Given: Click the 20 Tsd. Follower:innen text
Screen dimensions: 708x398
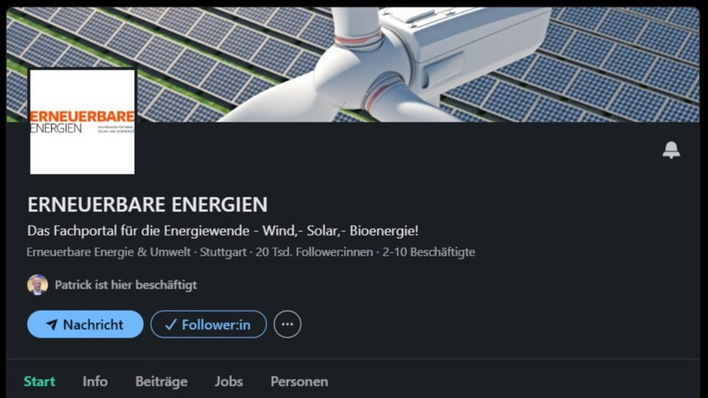Looking at the screenshot, I should (314, 252).
